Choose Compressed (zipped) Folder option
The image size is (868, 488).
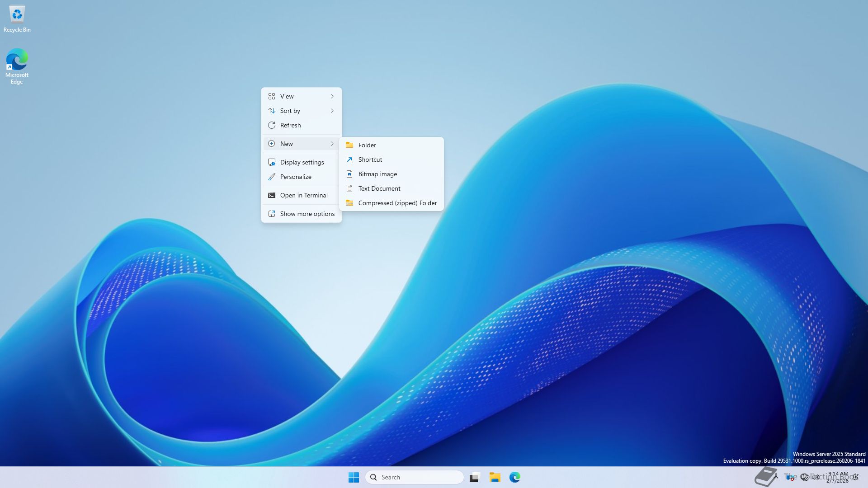(397, 203)
